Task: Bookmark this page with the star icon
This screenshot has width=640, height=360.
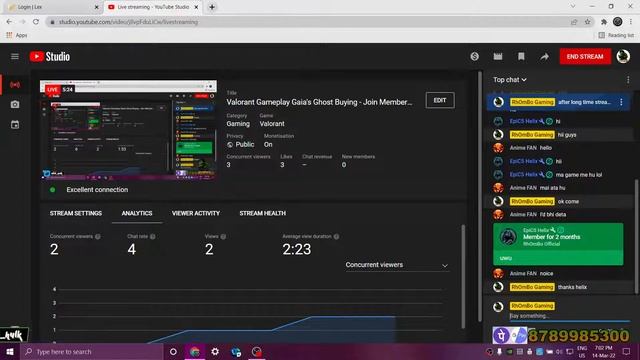Action: click(587, 22)
